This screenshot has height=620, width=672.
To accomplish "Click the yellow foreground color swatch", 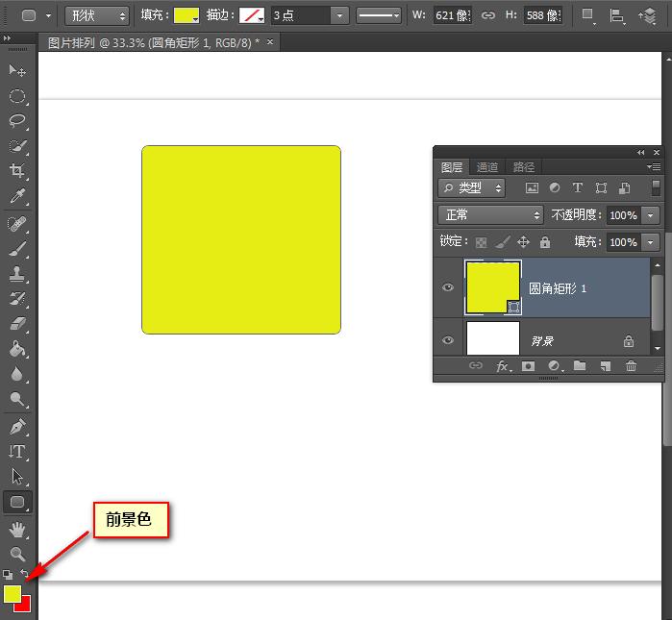I will click(x=12, y=594).
